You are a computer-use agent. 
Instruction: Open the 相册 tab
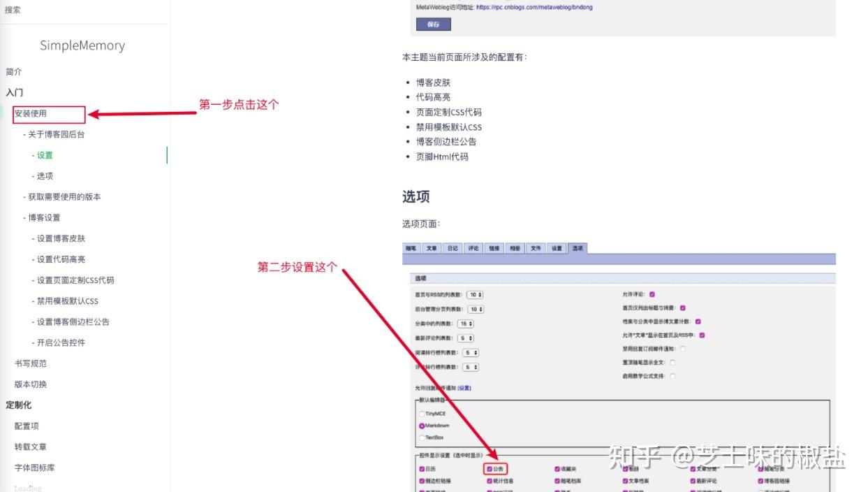coord(514,247)
